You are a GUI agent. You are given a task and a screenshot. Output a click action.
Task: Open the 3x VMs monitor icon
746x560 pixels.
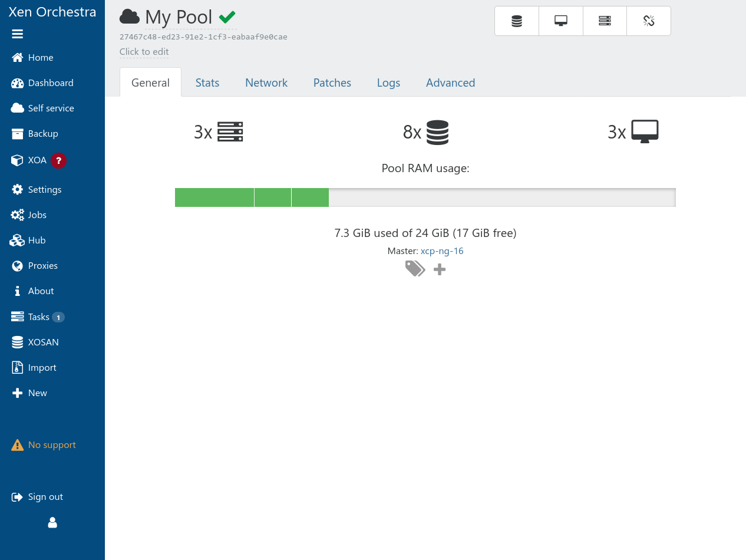click(645, 132)
